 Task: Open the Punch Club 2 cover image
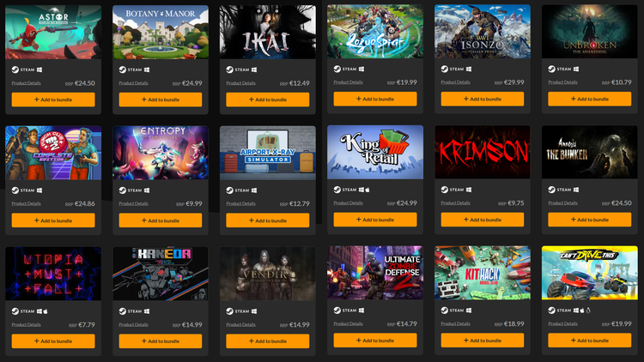[53, 153]
